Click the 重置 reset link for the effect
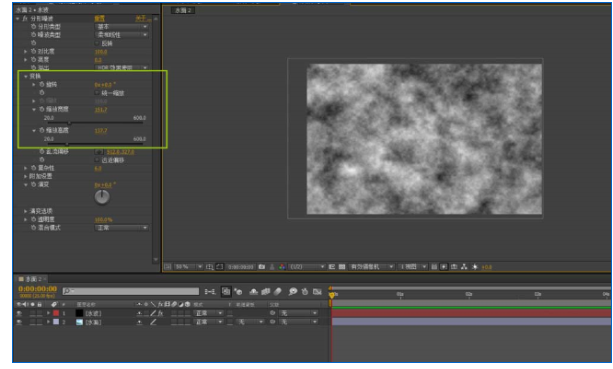Viewport: 613px width, 369px height. [x=100, y=18]
